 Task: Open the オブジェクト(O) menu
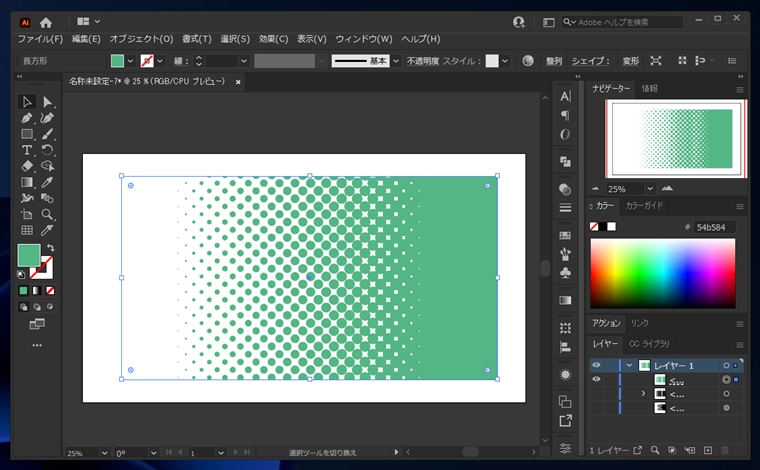(141, 39)
